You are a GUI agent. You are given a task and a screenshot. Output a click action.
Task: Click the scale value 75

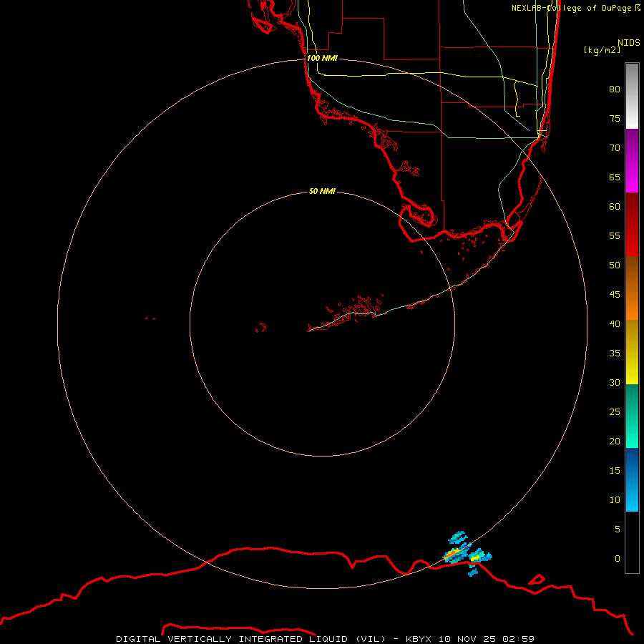click(615, 118)
